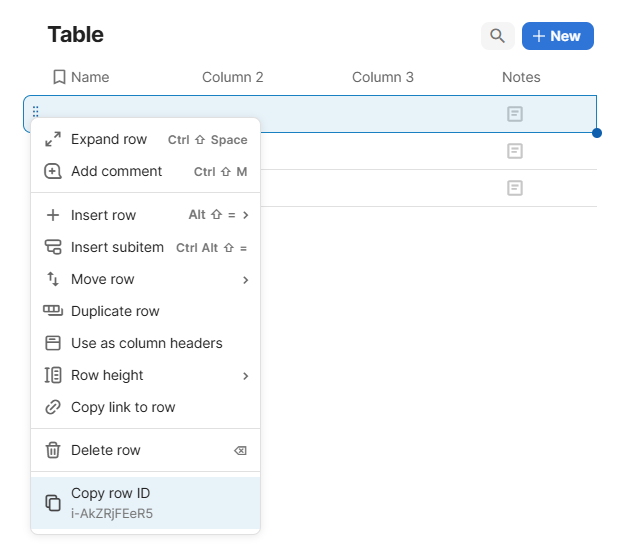Choose Copy link to row
The width and height of the screenshot is (640, 551).
[123, 407]
